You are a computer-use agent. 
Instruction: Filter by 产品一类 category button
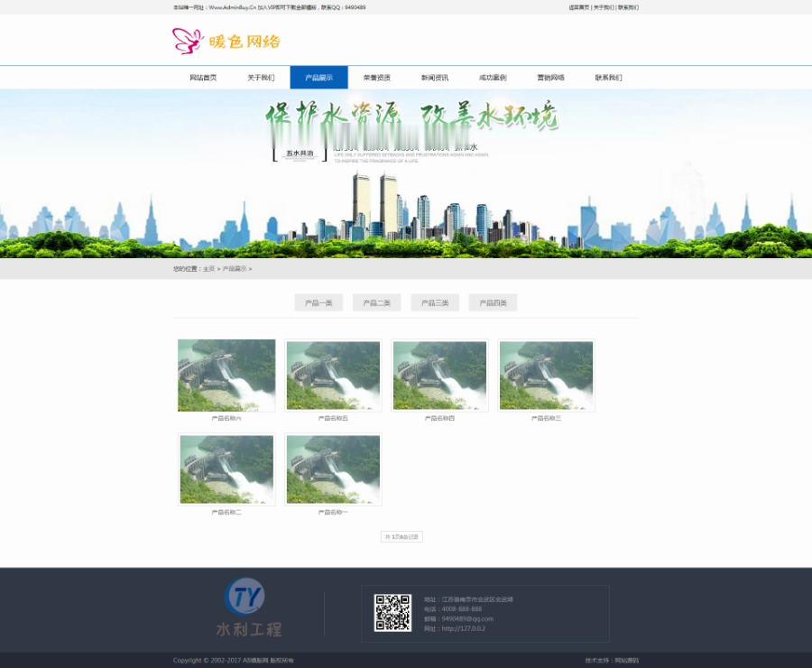[x=319, y=302]
